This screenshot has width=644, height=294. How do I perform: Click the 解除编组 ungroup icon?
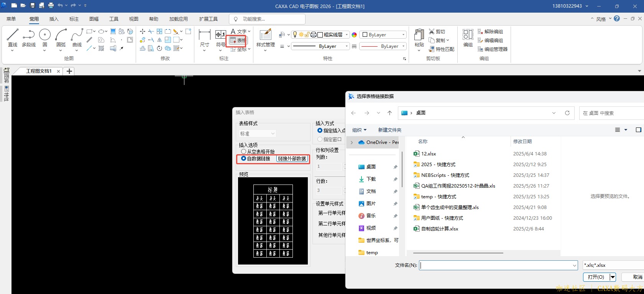click(480, 32)
